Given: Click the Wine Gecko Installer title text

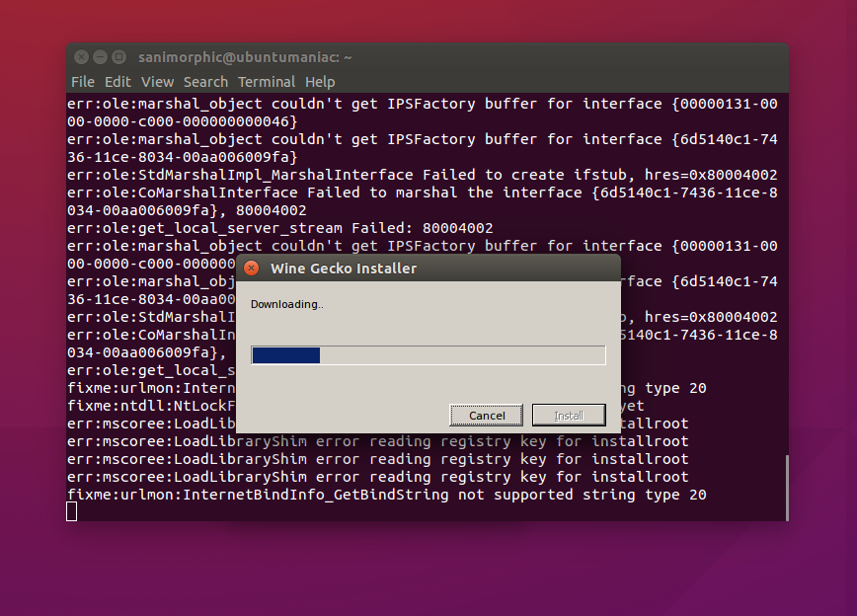Looking at the screenshot, I should (x=344, y=269).
